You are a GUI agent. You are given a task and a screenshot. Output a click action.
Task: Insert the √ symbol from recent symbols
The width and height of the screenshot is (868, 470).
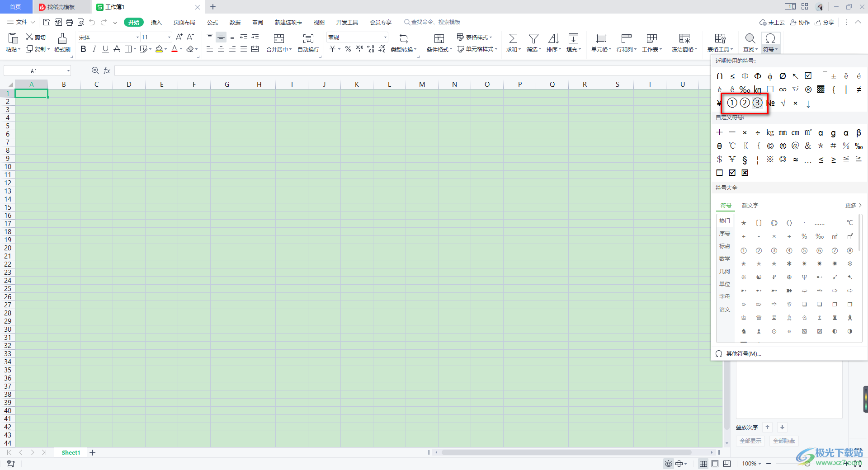[x=783, y=103]
